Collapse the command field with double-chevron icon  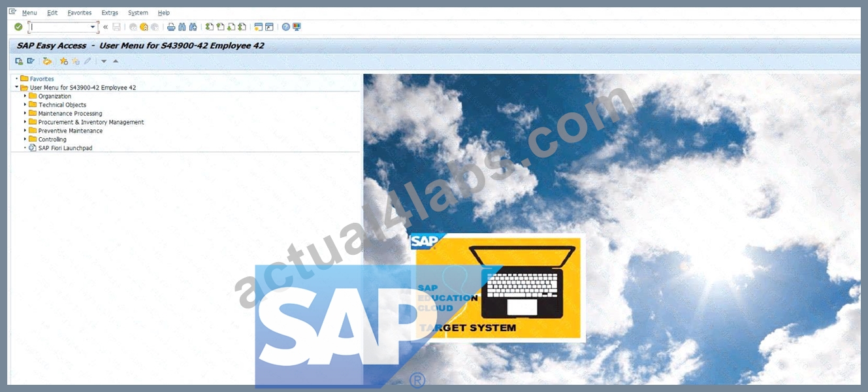click(x=106, y=27)
